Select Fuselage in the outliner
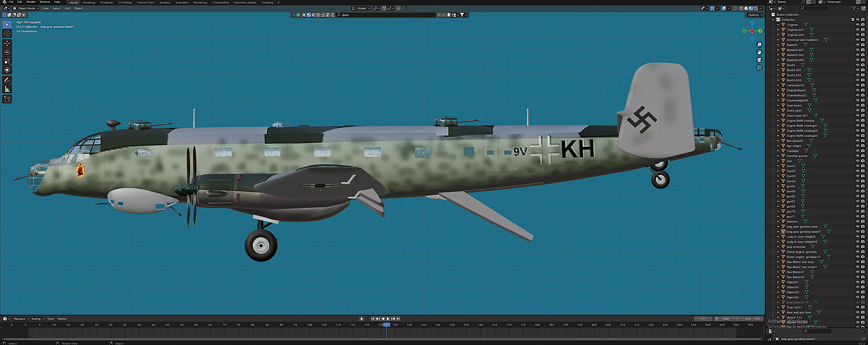868x345 pixels. point(793,151)
